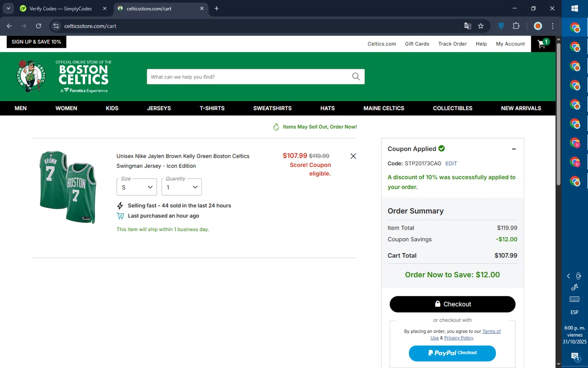Open the JERSEYS menu
588x368 pixels.
pyautogui.click(x=159, y=108)
